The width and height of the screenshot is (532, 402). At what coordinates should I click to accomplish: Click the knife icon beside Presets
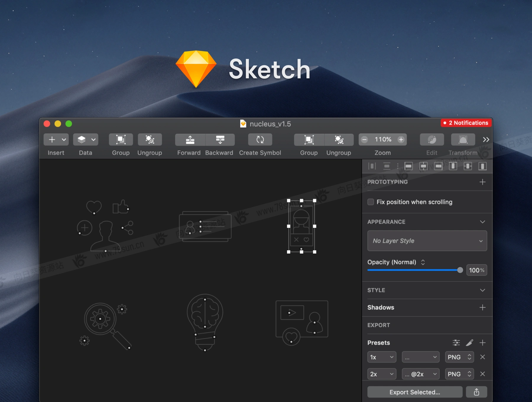469,343
